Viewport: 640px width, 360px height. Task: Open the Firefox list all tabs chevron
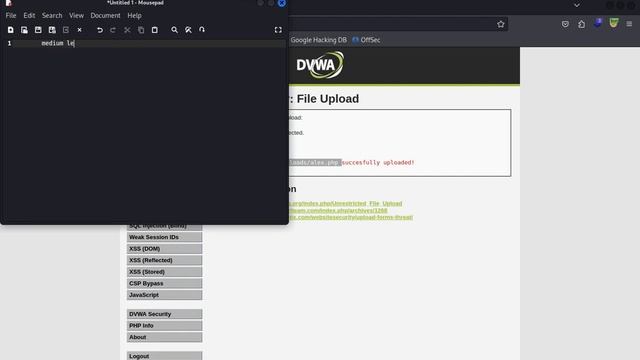[x=577, y=5]
